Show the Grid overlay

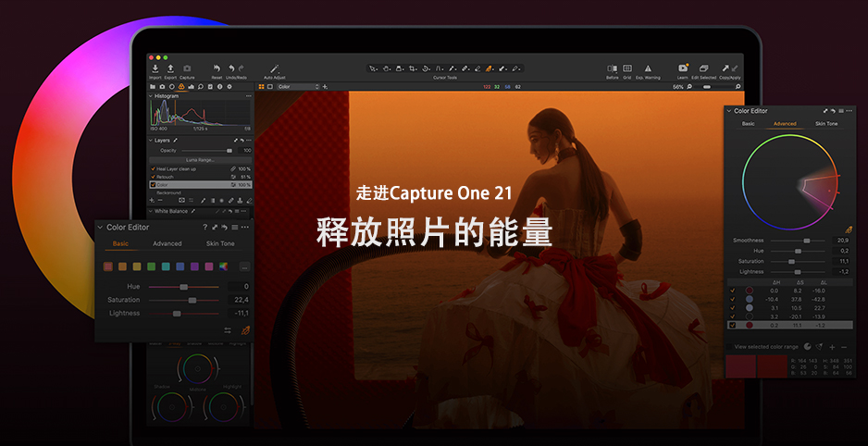(627, 68)
